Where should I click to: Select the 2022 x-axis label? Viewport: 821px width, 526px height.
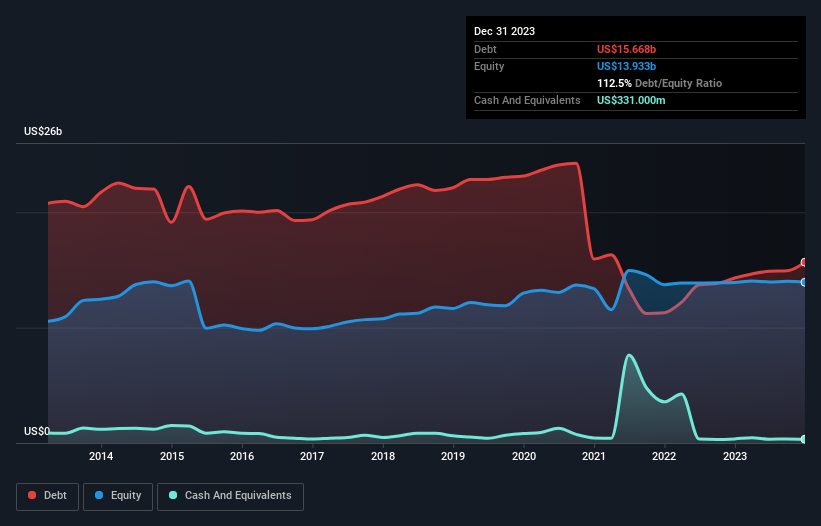pyautogui.click(x=664, y=456)
